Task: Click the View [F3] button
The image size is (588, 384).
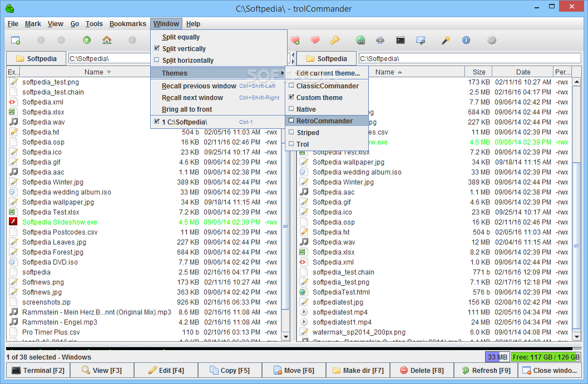Action: coord(102,370)
